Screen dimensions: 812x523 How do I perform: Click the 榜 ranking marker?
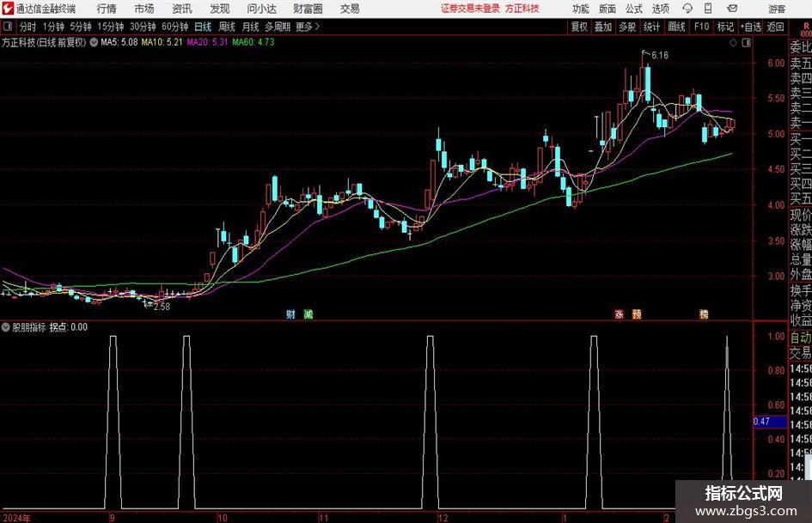click(x=704, y=313)
